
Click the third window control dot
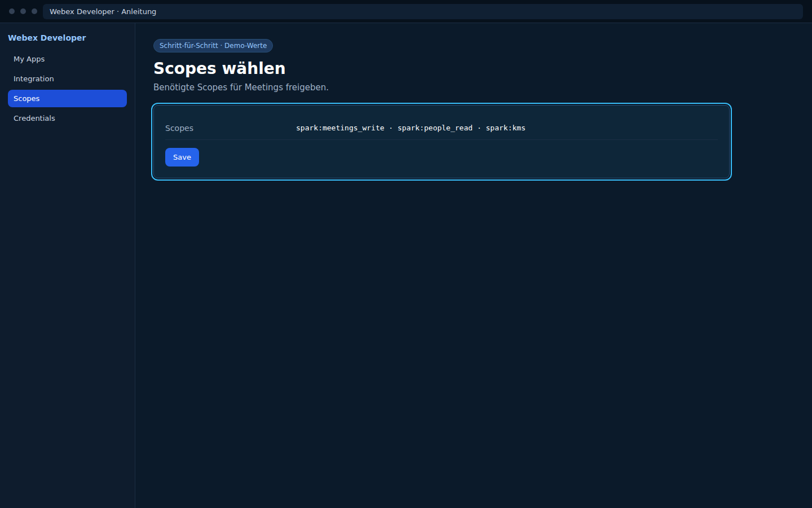point(34,11)
